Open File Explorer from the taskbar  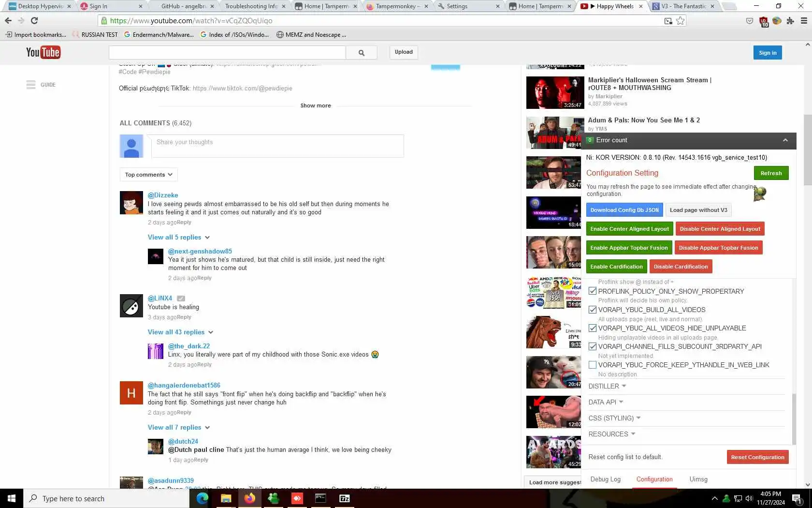(x=226, y=498)
